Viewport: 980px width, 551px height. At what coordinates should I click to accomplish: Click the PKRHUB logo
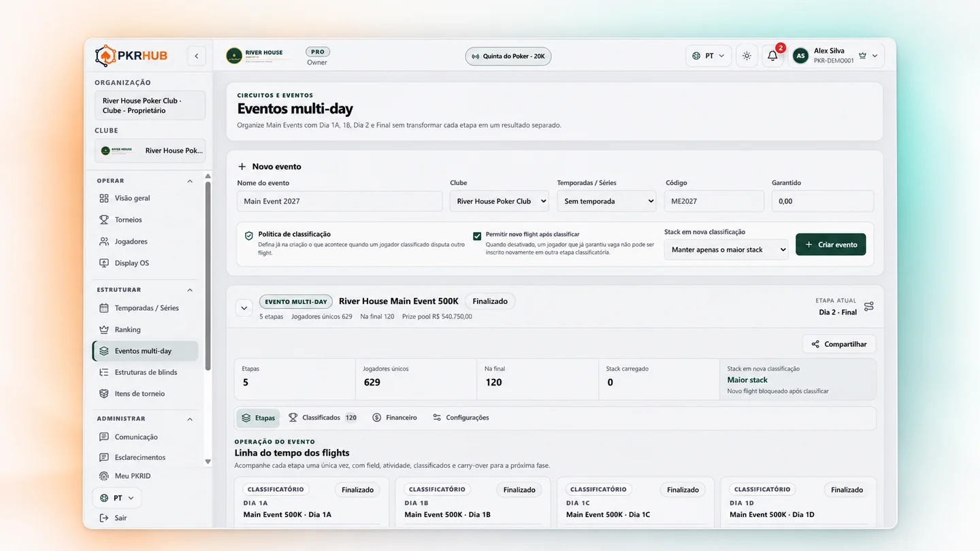click(131, 56)
